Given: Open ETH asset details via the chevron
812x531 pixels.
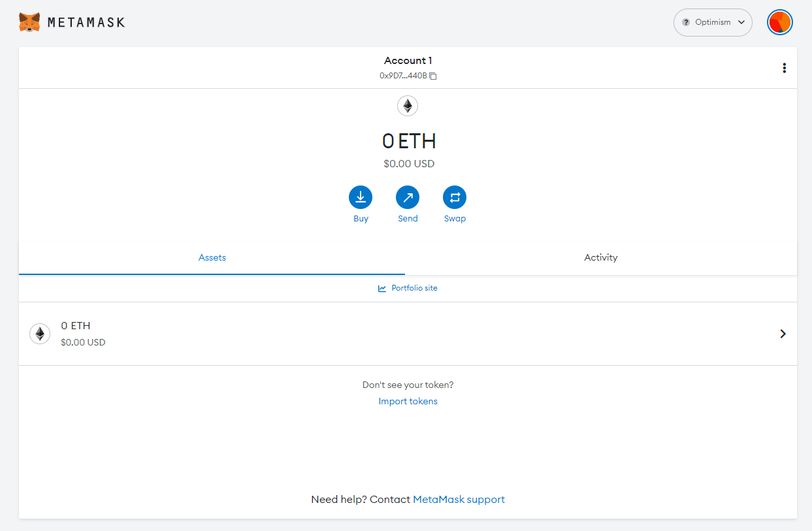Looking at the screenshot, I should click(783, 334).
